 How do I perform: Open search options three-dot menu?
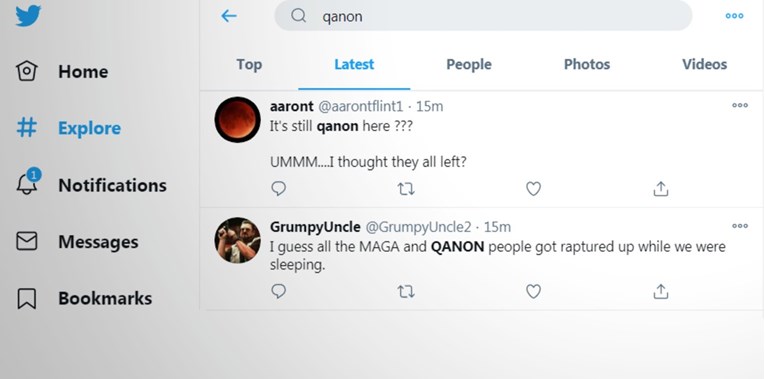point(734,16)
